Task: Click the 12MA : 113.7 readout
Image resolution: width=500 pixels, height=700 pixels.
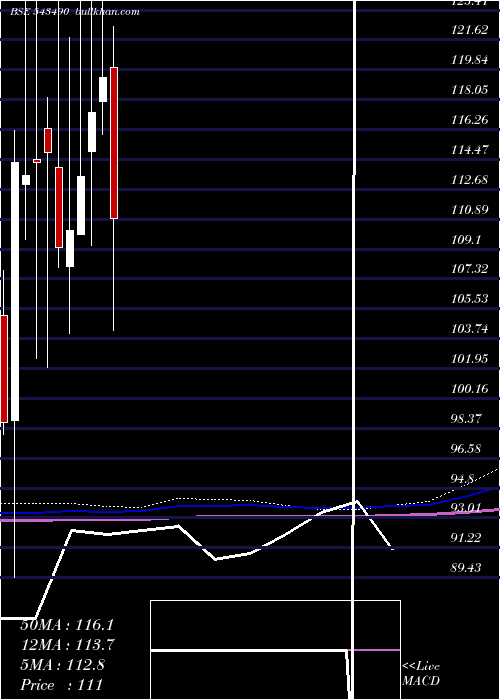Action: (67, 645)
